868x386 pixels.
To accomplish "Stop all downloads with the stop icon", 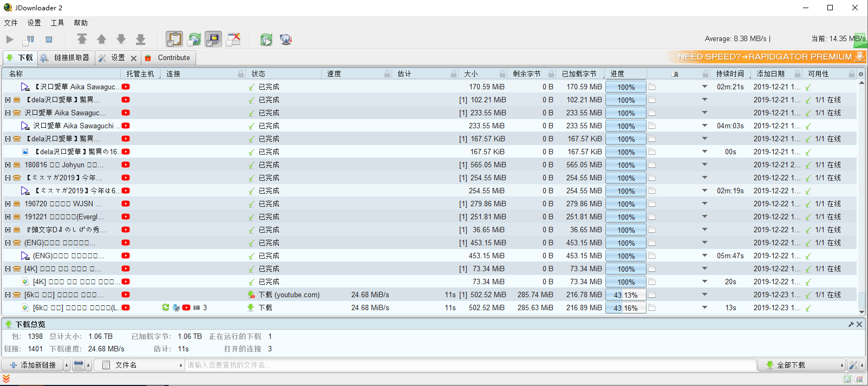I will click(x=49, y=39).
